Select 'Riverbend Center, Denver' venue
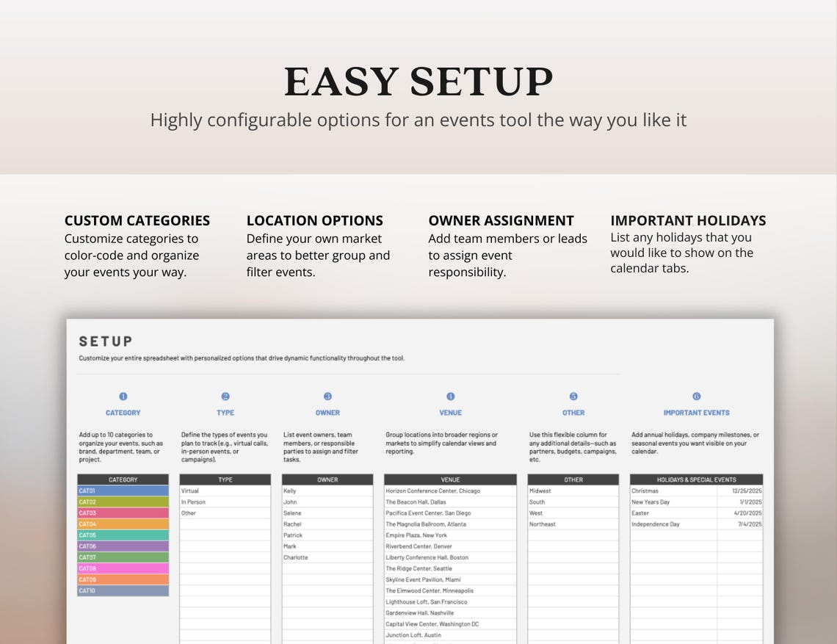The width and height of the screenshot is (837, 644). (x=451, y=546)
